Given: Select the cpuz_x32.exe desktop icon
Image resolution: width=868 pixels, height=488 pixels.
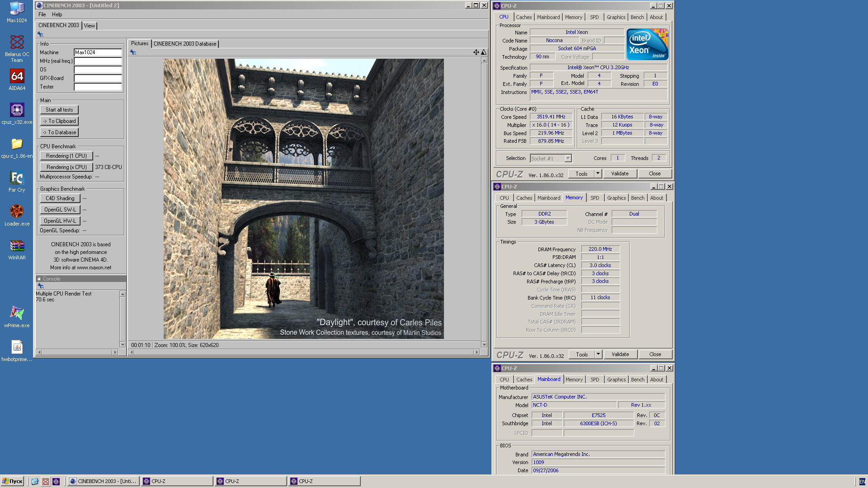Looking at the screenshot, I should (x=17, y=114).
